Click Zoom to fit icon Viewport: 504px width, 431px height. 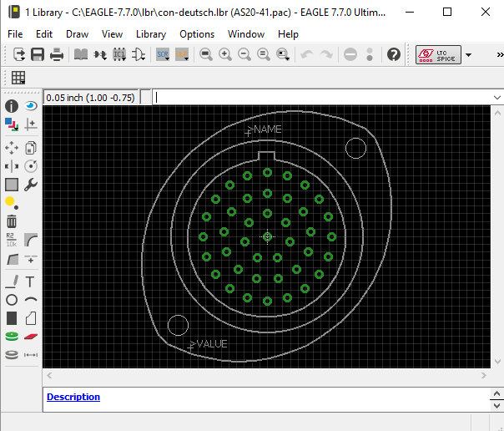pyautogui.click(x=206, y=54)
